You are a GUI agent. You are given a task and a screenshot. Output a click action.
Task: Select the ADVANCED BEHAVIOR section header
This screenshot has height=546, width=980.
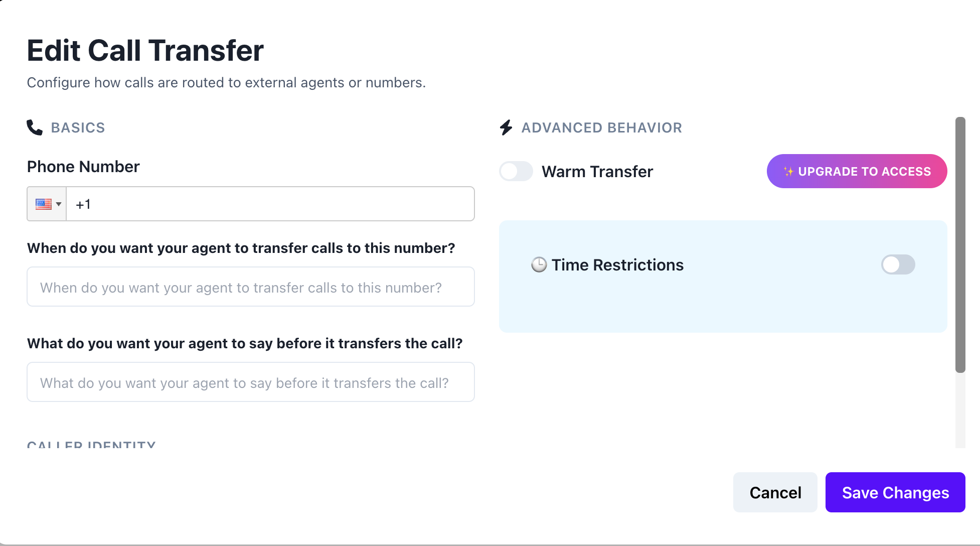[x=602, y=127]
